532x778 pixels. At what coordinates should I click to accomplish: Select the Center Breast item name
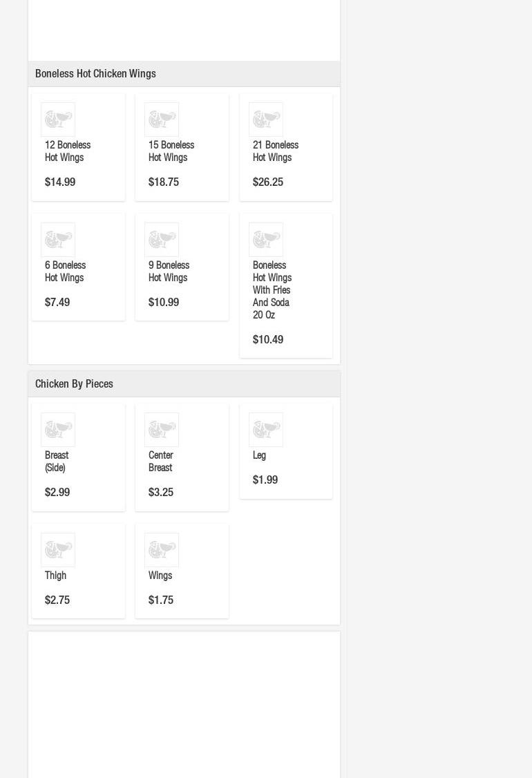pos(160,462)
